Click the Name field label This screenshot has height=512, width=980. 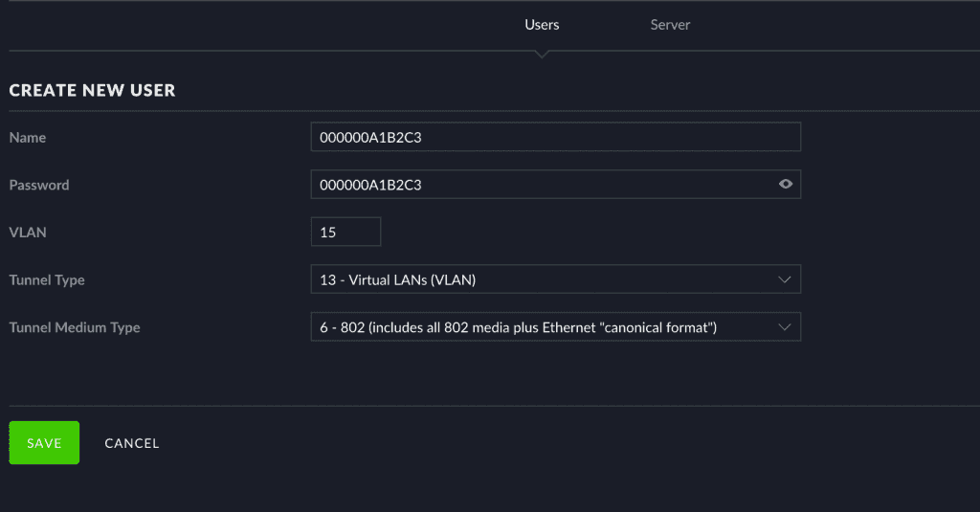pos(28,138)
